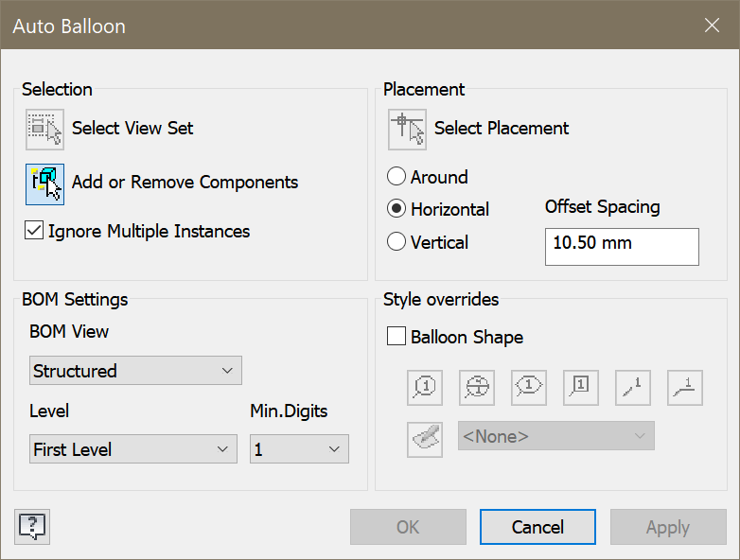The height and width of the screenshot is (560, 740).
Task: Click the Apply button
Action: [668, 527]
